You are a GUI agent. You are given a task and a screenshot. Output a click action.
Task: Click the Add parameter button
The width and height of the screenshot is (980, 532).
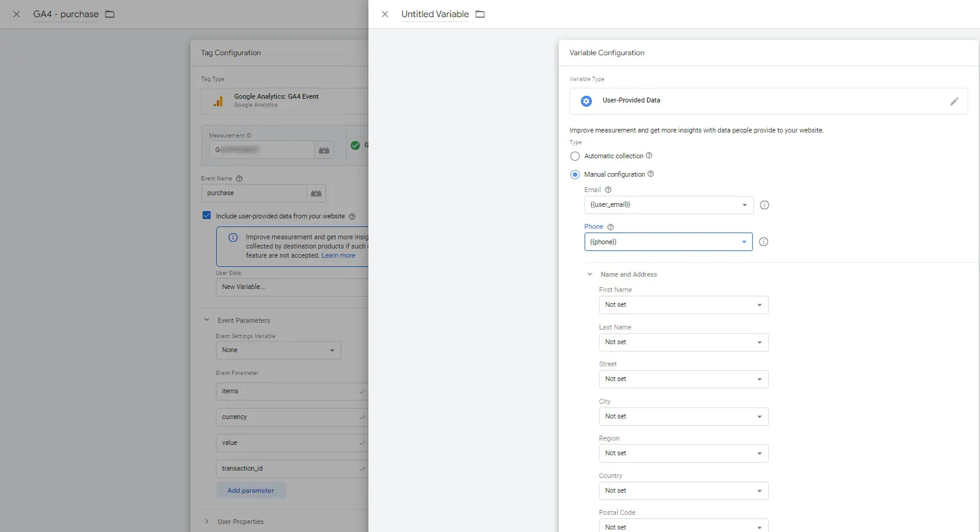pyautogui.click(x=251, y=490)
